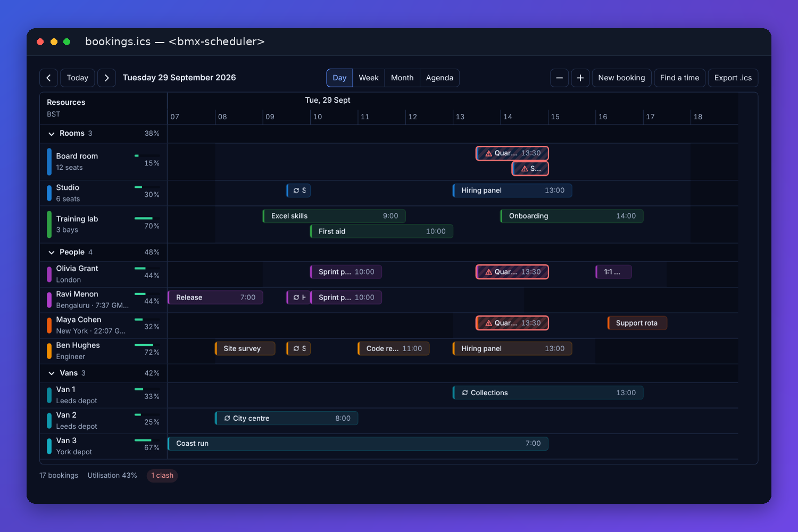Click the recurring booking in Ben Hughes' row
798x532 pixels.
298,348
